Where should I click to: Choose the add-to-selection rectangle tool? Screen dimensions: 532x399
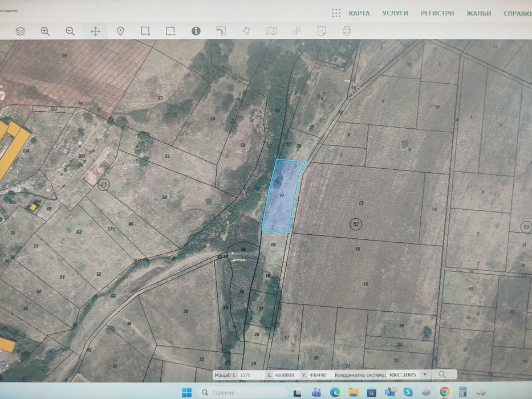145,31
